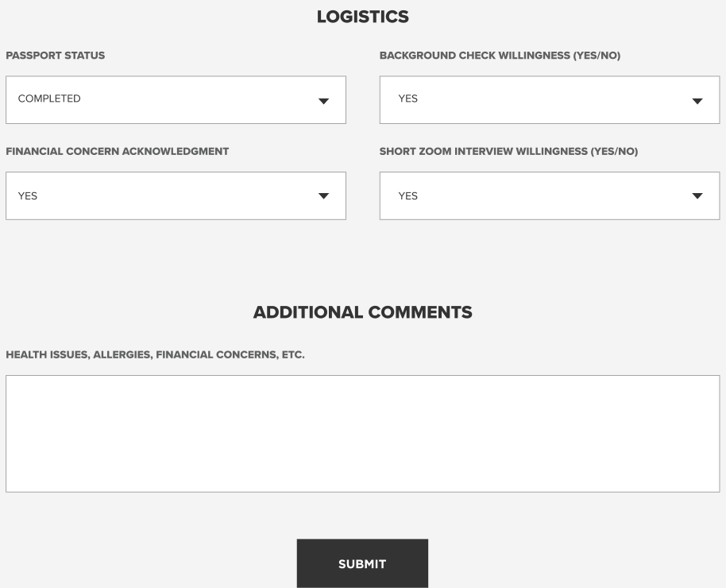Click the Background Check Willingness label
Viewport: 726px width, 588px height.
(x=500, y=56)
